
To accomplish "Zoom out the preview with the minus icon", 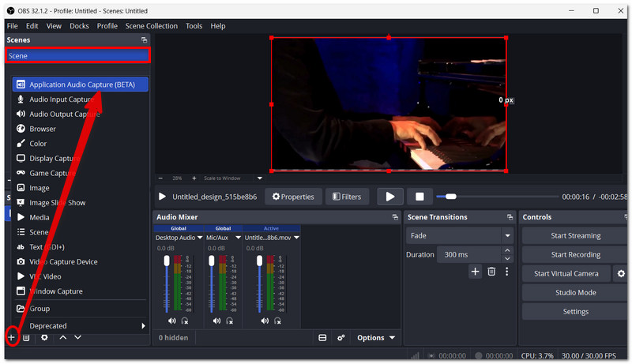I will [x=160, y=178].
